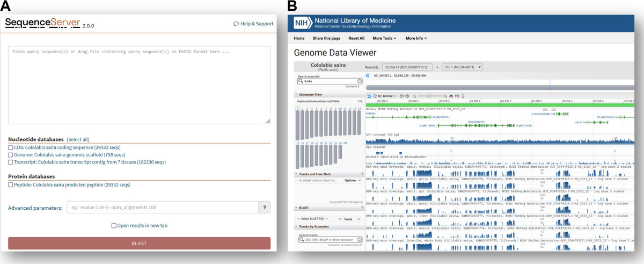644x264 pixels.
Task: Click the zoom out magnifier icon
Action: 414,96
